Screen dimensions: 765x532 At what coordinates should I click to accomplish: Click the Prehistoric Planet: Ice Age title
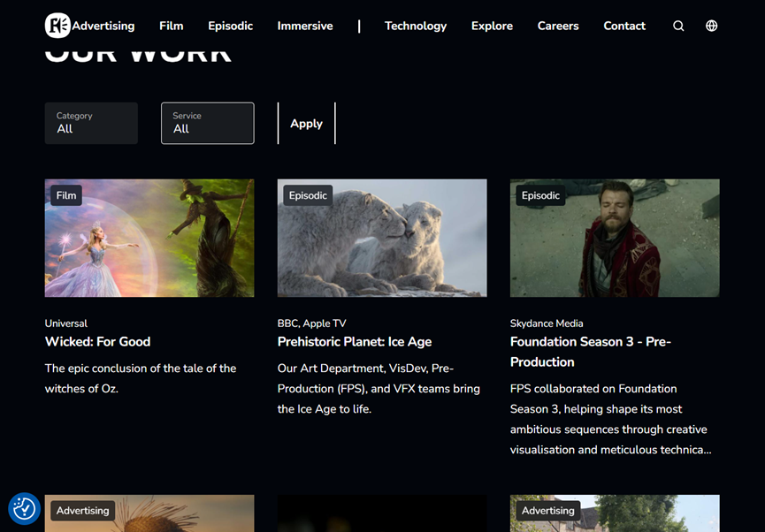[355, 342]
